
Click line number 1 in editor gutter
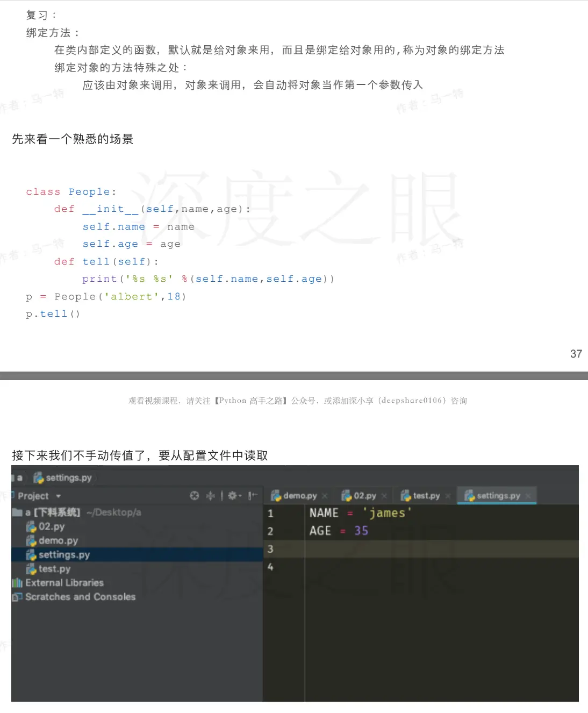coord(270,514)
